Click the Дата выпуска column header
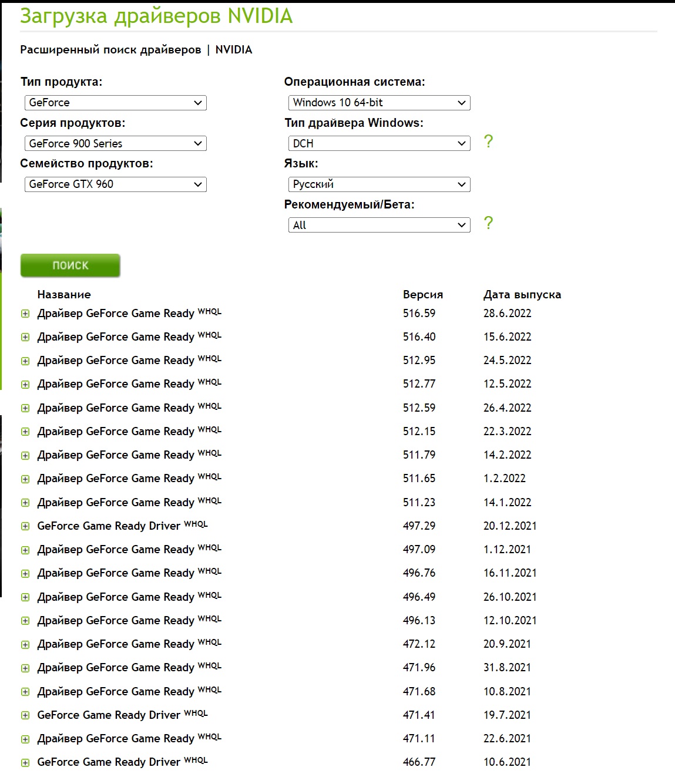Screen dimensions: 675x784 point(522,295)
